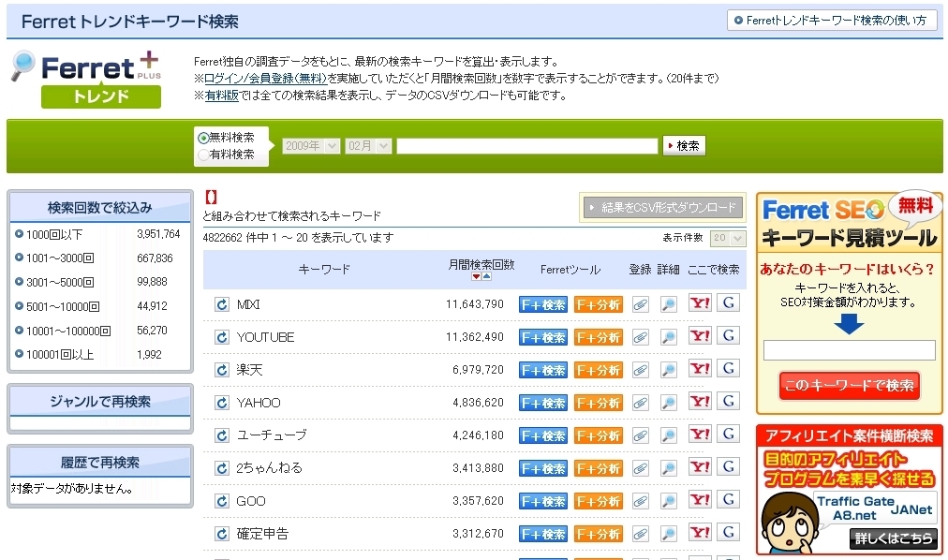Click the clip register icon in YOUTUBE row

tap(641, 336)
